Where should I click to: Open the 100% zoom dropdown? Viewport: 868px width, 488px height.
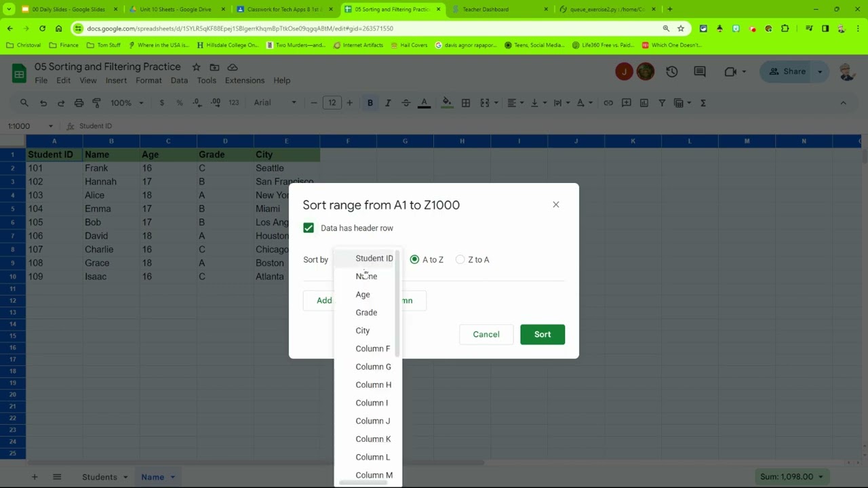point(127,103)
